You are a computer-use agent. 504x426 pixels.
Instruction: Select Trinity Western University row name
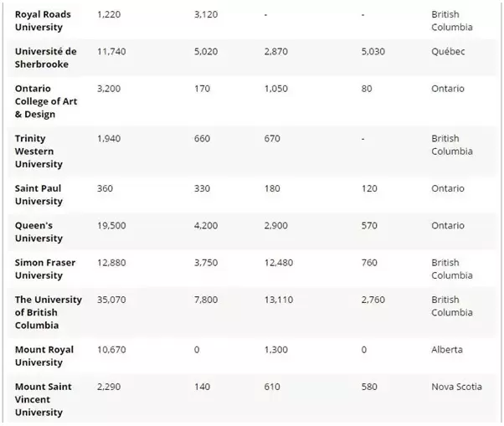(x=39, y=151)
